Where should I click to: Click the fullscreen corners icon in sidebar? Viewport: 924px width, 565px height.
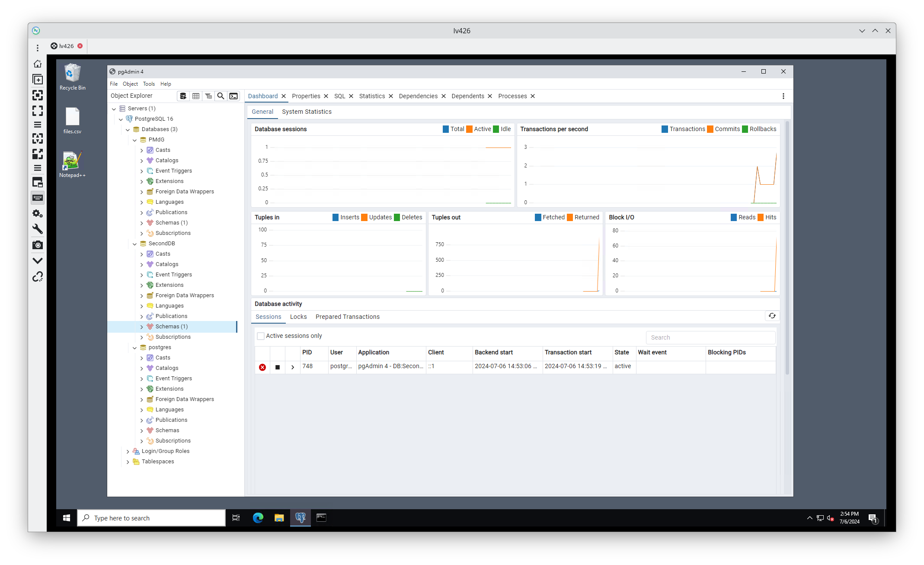click(38, 111)
